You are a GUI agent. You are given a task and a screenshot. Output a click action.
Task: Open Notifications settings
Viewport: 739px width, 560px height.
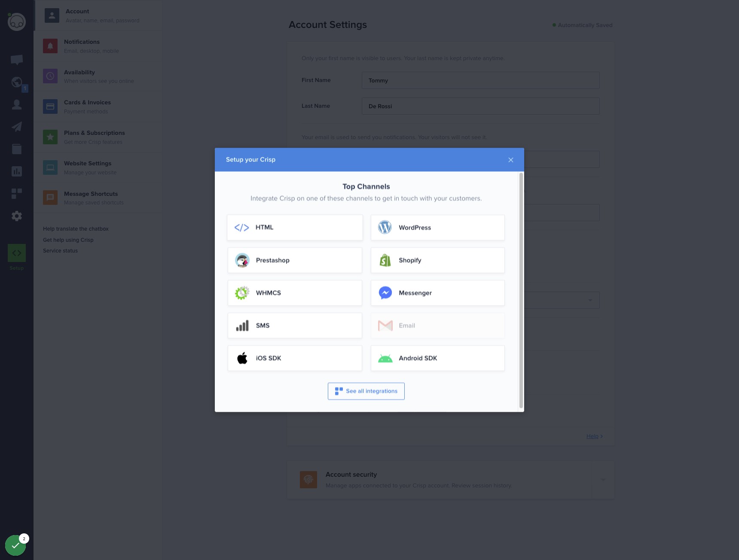pos(98,46)
